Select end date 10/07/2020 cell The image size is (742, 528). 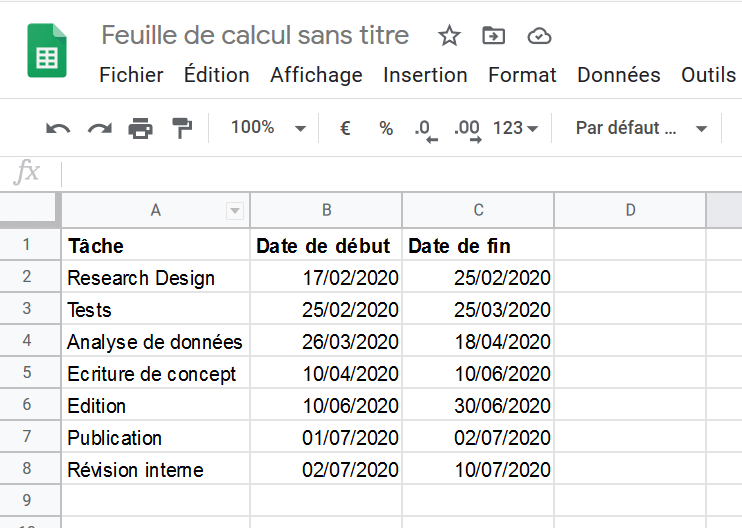pos(478,469)
